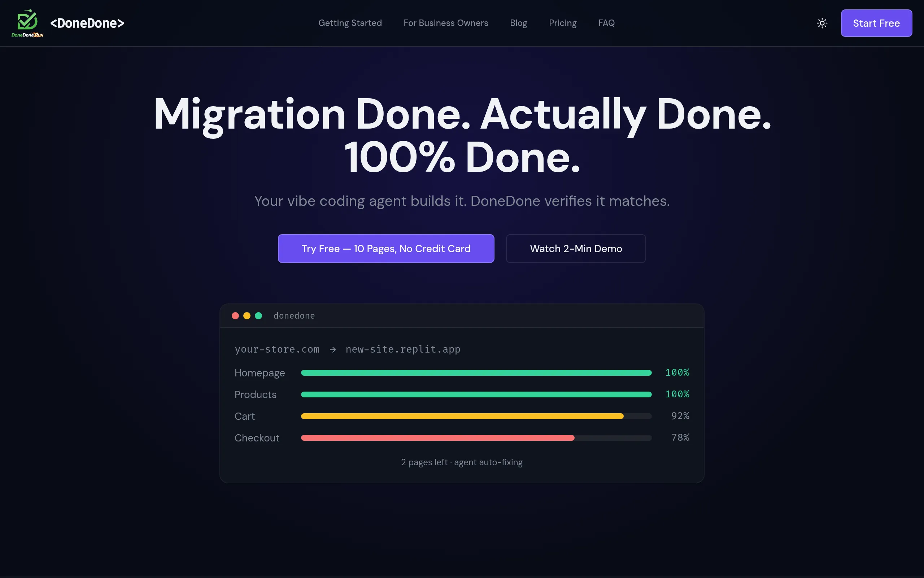Click the Cart row label

tap(244, 416)
